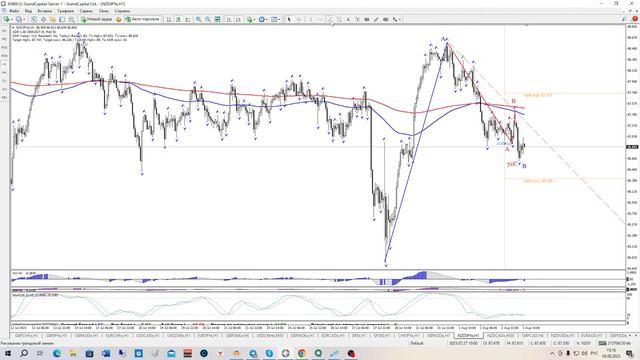Tile chart windows icon
The height and width of the screenshot is (360, 640).
(218, 19)
